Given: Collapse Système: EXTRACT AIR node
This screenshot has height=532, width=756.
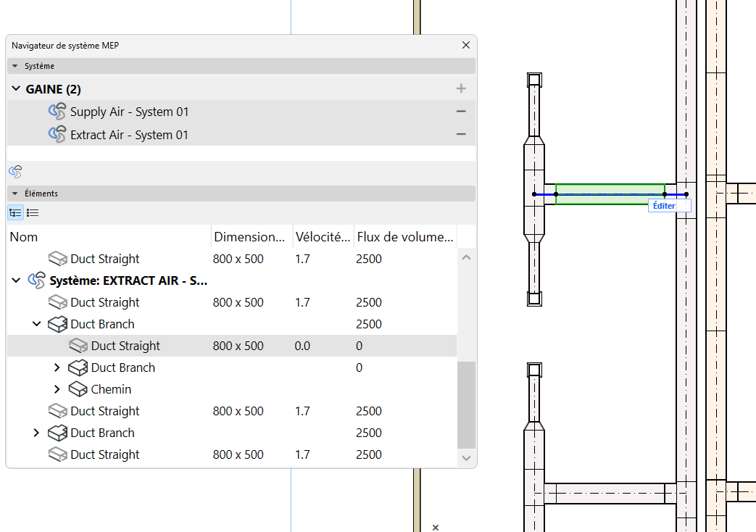Looking at the screenshot, I should (x=16, y=280).
